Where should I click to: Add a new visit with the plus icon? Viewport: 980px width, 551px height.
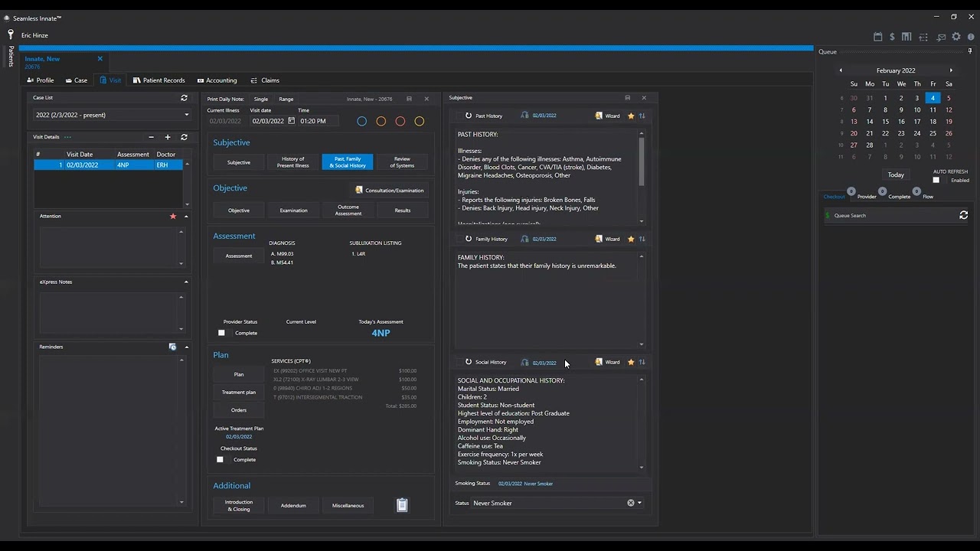coord(168,137)
